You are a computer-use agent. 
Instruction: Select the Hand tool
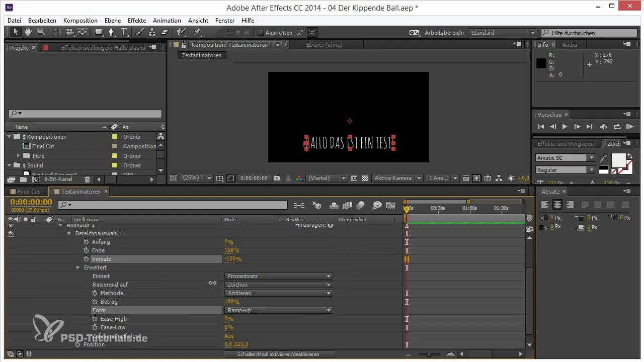pyautogui.click(x=28, y=32)
